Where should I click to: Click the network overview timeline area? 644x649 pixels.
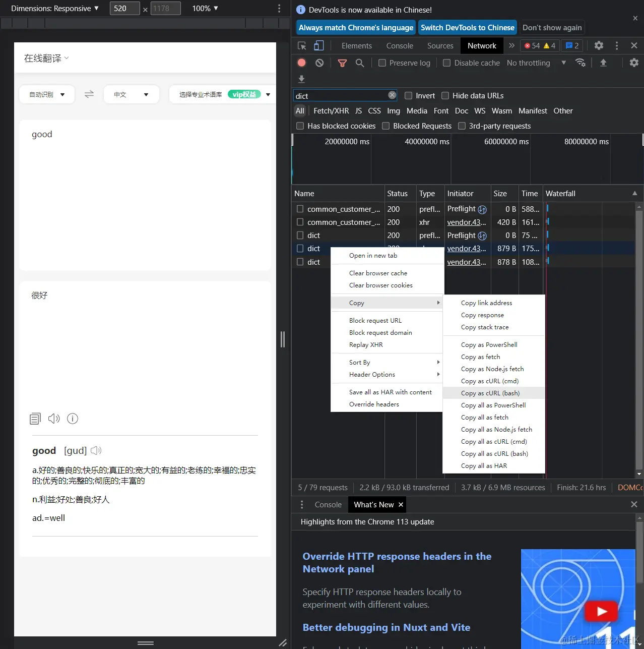467,159
